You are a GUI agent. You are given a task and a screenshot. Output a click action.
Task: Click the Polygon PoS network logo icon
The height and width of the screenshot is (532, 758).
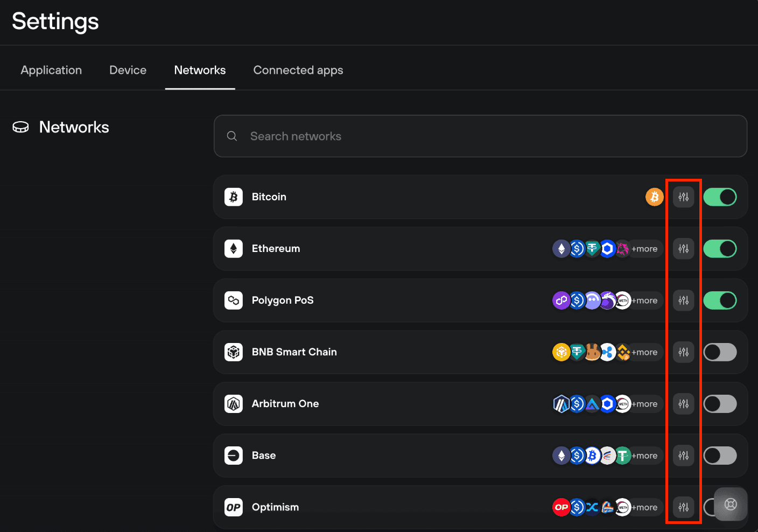pos(234,300)
